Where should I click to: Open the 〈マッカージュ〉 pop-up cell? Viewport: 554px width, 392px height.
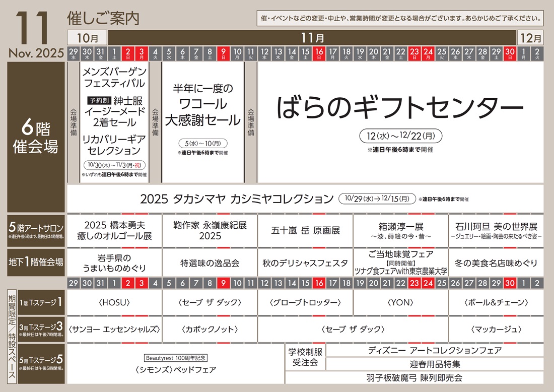496,330
